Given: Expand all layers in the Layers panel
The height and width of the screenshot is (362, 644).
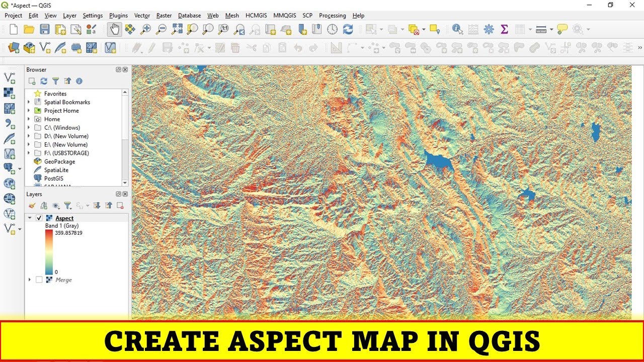Looking at the screenshot, I should [97, 206].
